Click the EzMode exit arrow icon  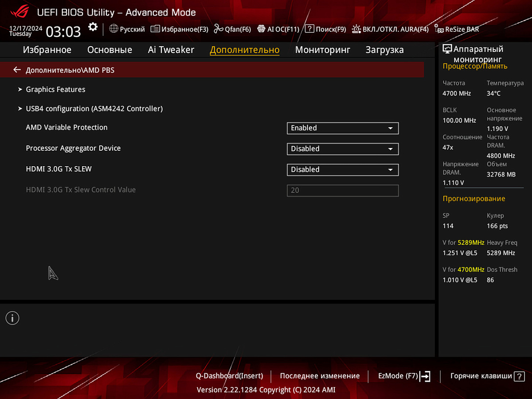pos(425,376)
